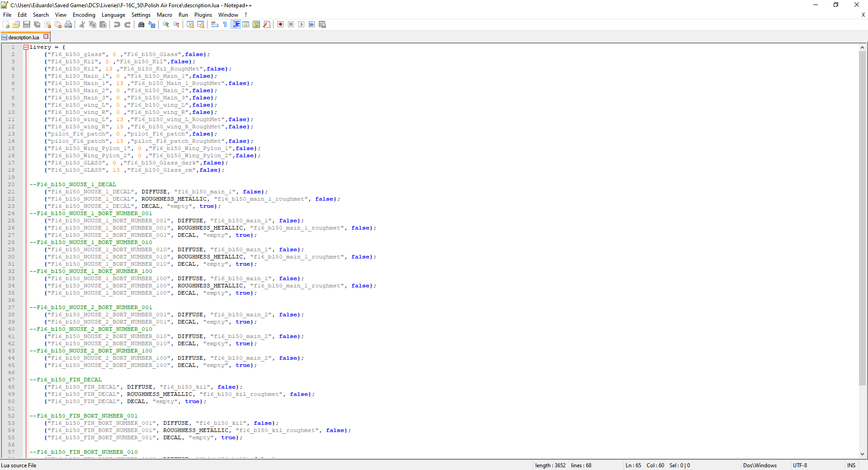Zoom in using the magnifier plus icon
Screen dimensions: 868x470
(166, 24)
